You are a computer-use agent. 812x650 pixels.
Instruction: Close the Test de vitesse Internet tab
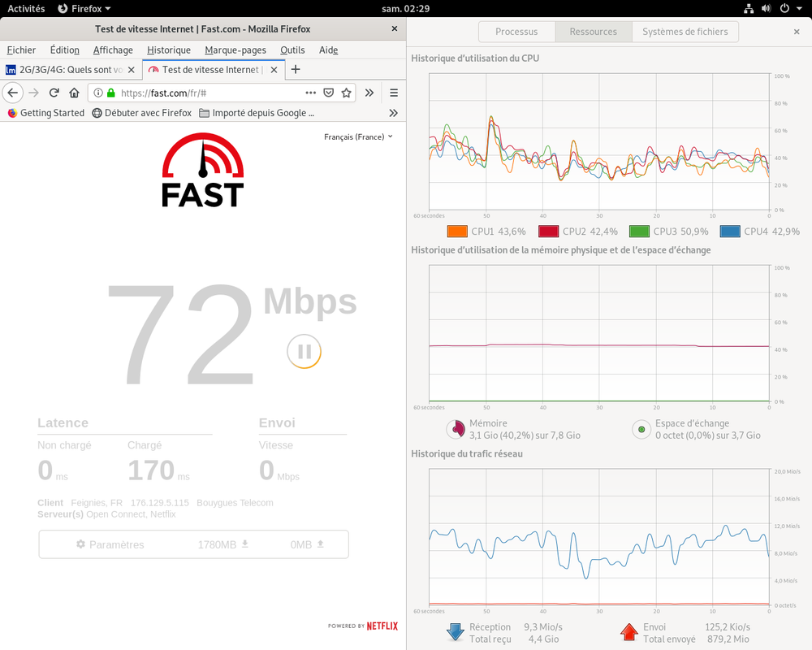274,69
